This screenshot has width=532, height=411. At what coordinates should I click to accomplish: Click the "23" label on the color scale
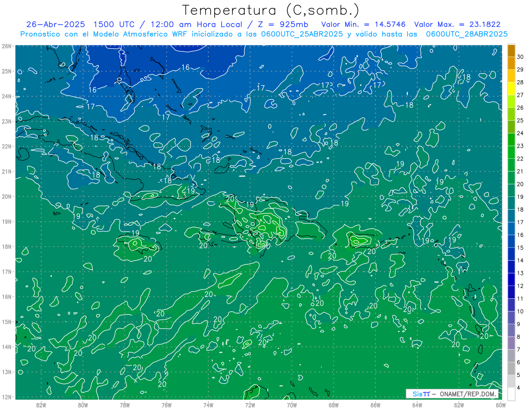(x=520, y=146)
